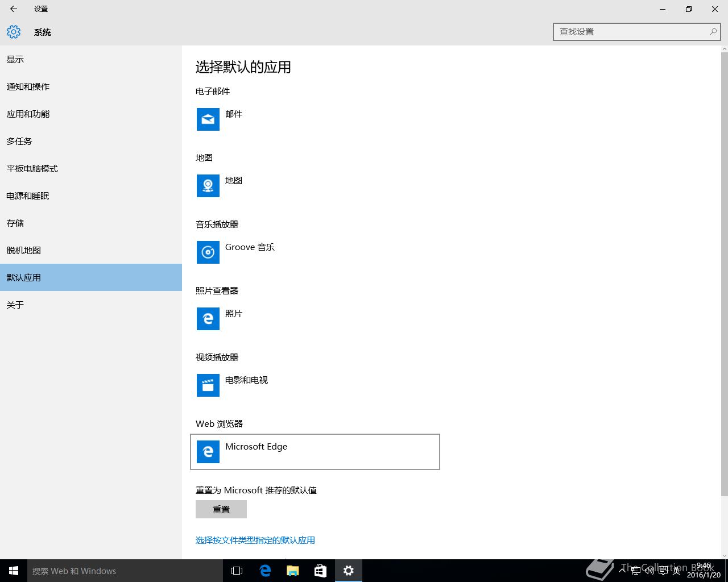Go to 应用和功能 in sidebar
The width and height of the screenshot is (728, 582).
point(91,114)
